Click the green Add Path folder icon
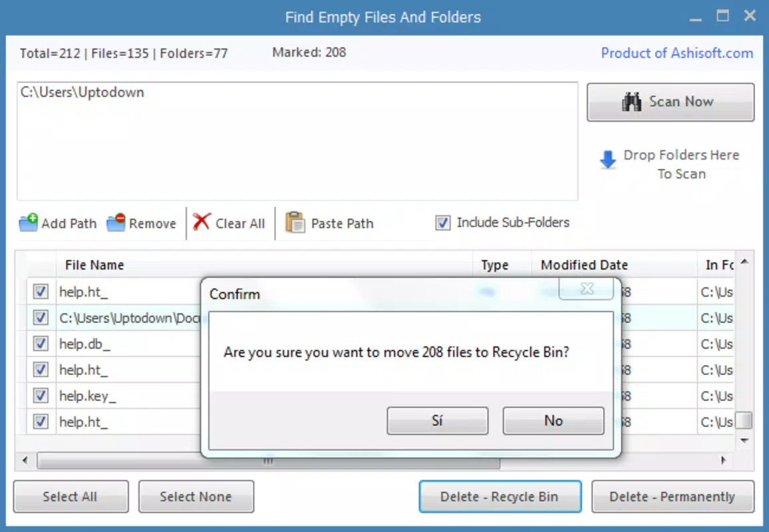769x532 pixels. (x=29, y=223)
